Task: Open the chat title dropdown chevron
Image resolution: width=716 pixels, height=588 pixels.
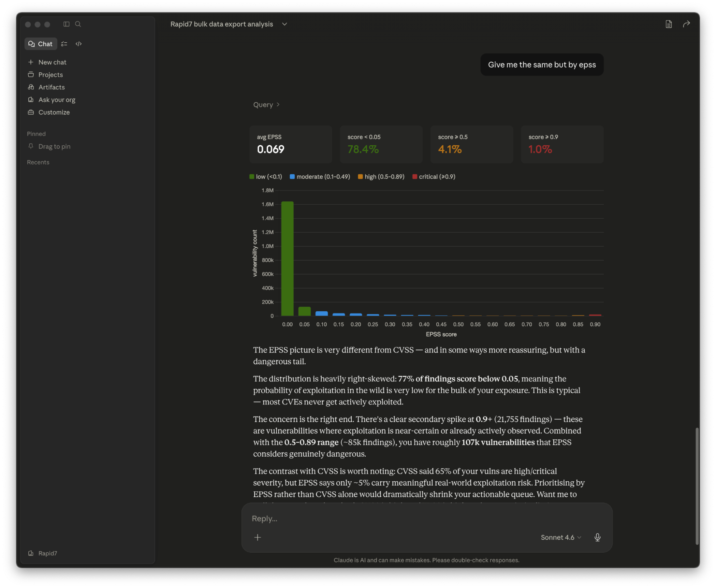Action: click(x=284, y=24)
